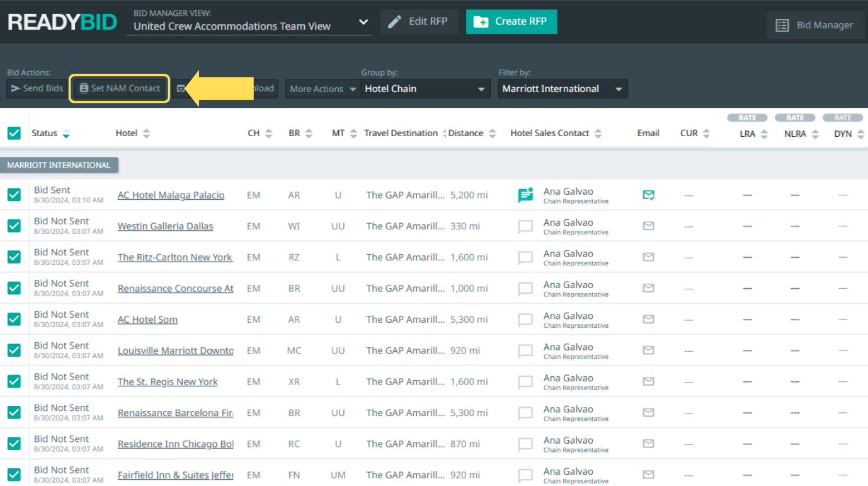The width and height of the screenshot is (868, 486).
Task: Open message icon for Fairfield Inn & Suites
Action: (x=525, y=475)
